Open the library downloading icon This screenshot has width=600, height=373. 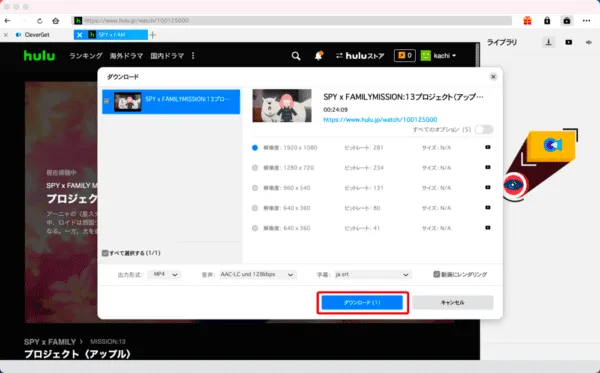[x=548, y=42]
